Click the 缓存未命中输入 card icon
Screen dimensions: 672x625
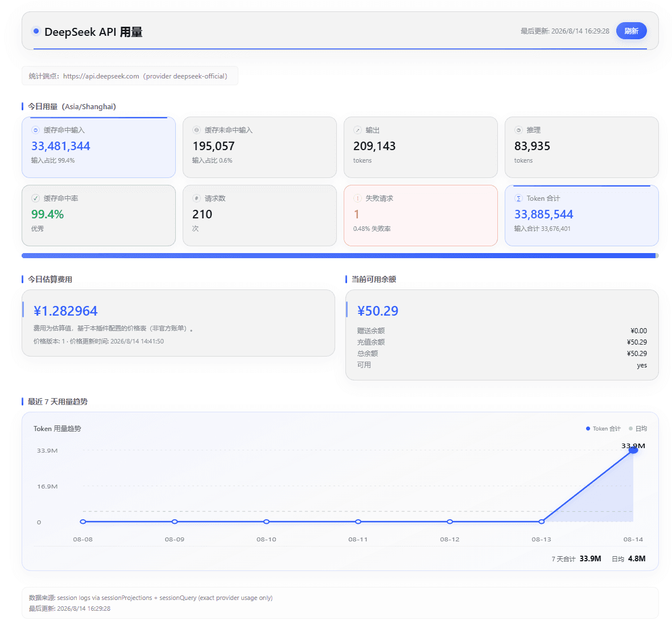tap(196, 130)
